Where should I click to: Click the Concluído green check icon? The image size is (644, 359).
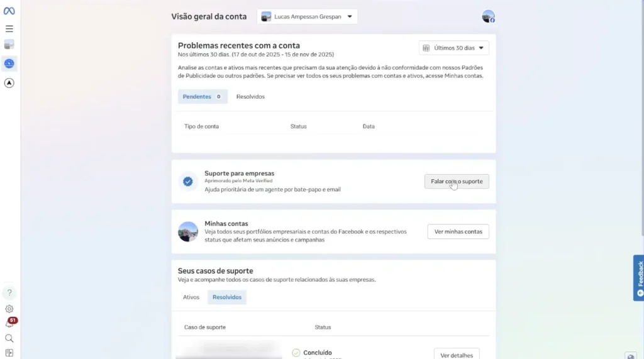[x=296, y=353]
